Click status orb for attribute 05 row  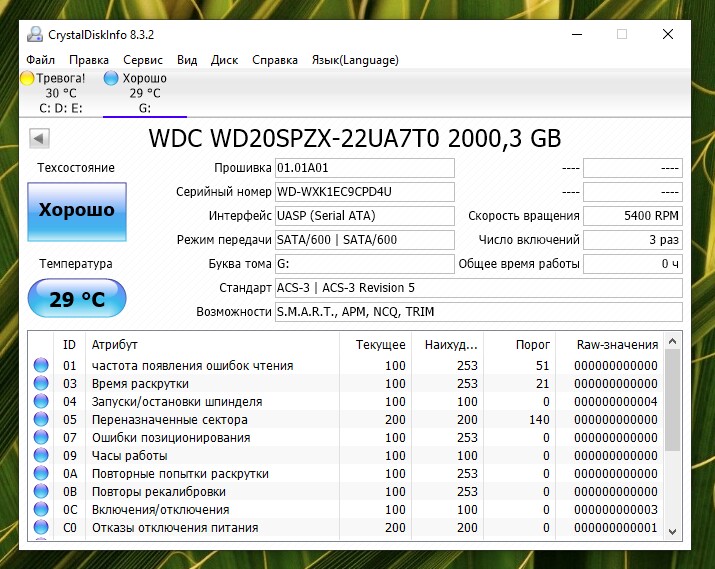click(41, 419)
